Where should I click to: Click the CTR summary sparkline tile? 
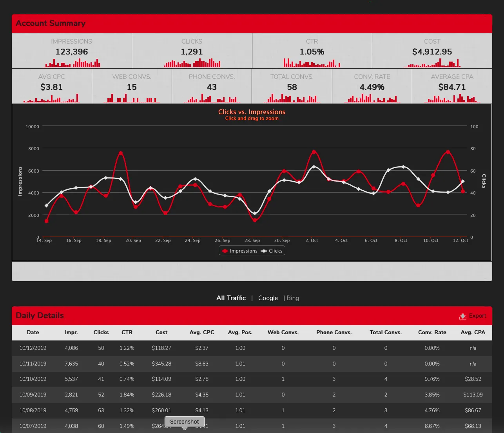[312, 51]
